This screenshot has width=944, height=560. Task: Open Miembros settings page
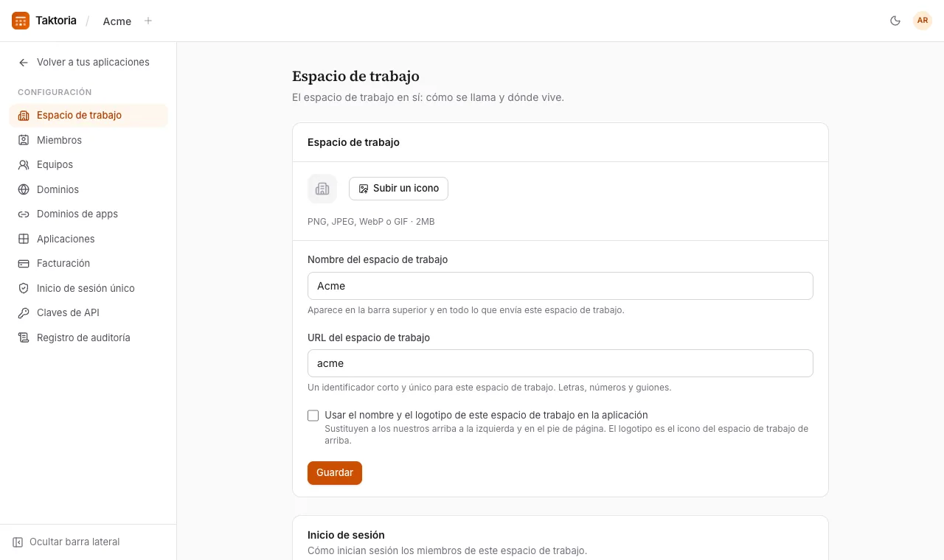pyautogui.click(x=88, y=140)
